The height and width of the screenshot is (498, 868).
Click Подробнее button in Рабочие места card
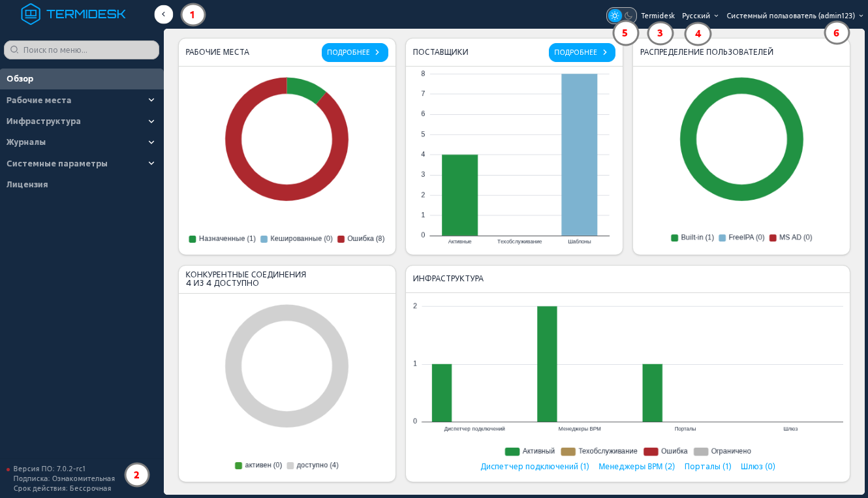coord(355,52)
